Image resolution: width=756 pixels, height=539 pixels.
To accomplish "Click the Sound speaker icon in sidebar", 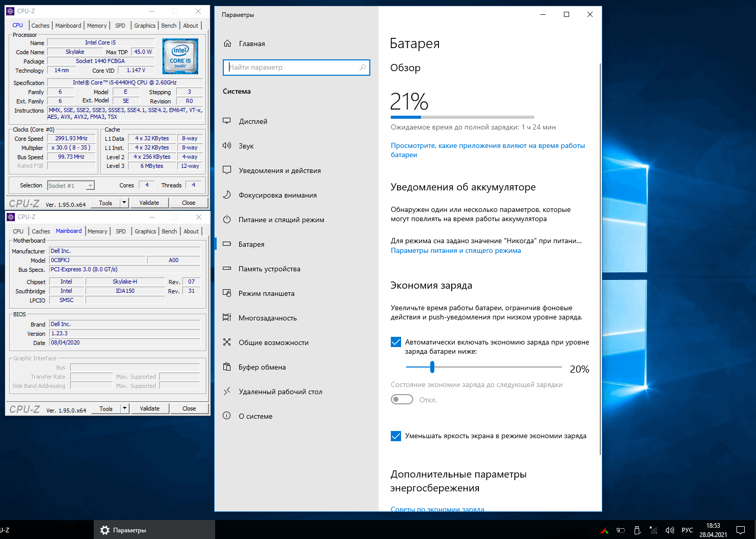I will 227,146.
